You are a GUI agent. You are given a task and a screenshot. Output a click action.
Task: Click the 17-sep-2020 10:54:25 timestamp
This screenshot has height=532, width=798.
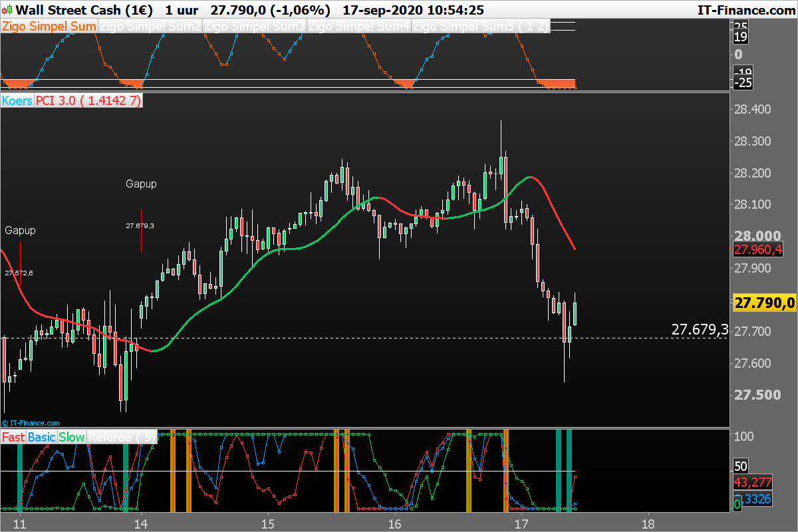pyautogui.click(x=414, y=10)
